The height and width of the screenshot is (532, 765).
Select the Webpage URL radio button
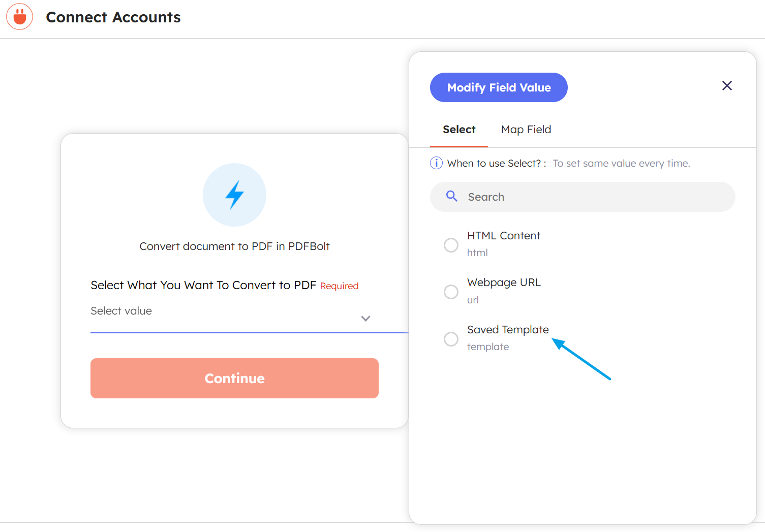click(x=451, y=292)
